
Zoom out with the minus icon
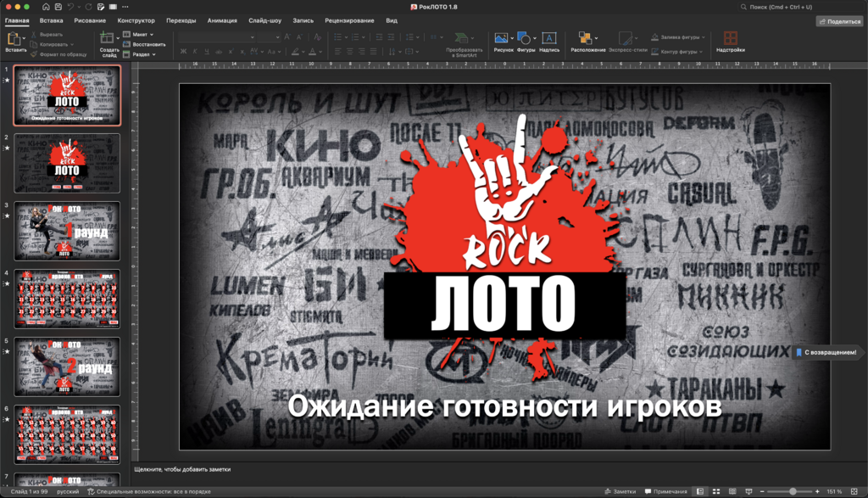pyautogui.click(x=762, y=491)
